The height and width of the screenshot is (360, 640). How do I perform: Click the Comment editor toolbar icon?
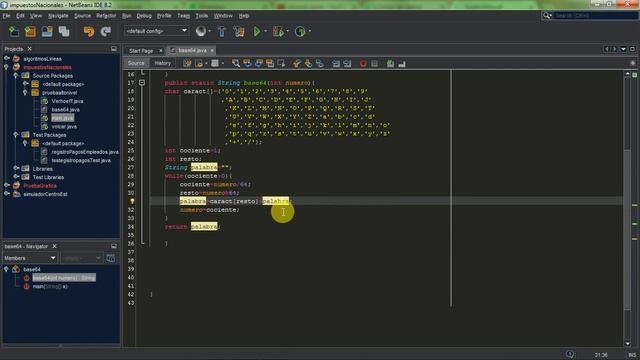[390, 63]
